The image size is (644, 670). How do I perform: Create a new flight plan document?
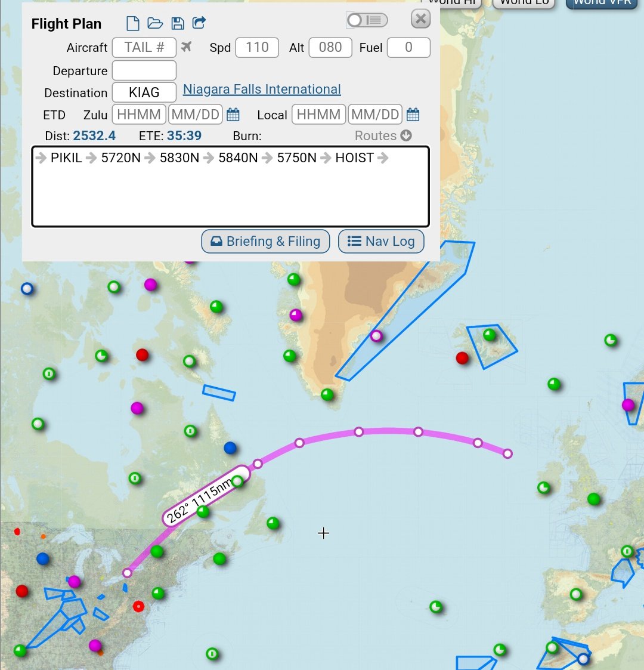(133, 23)
